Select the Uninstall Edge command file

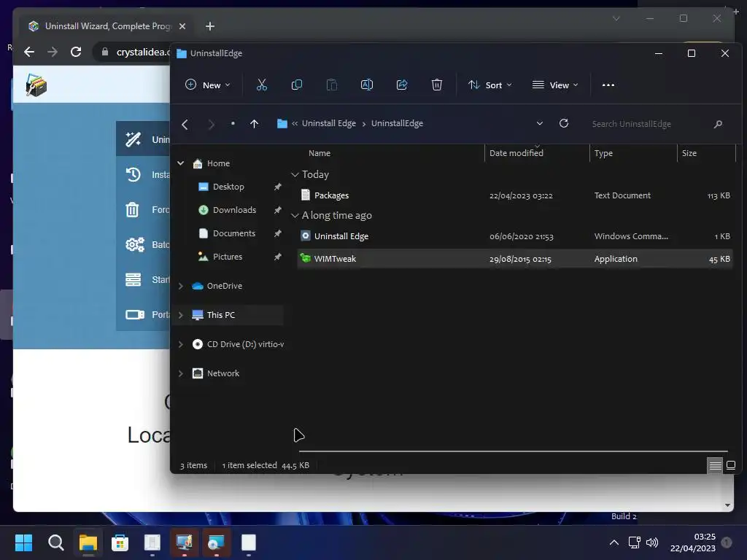coord(515,236)
